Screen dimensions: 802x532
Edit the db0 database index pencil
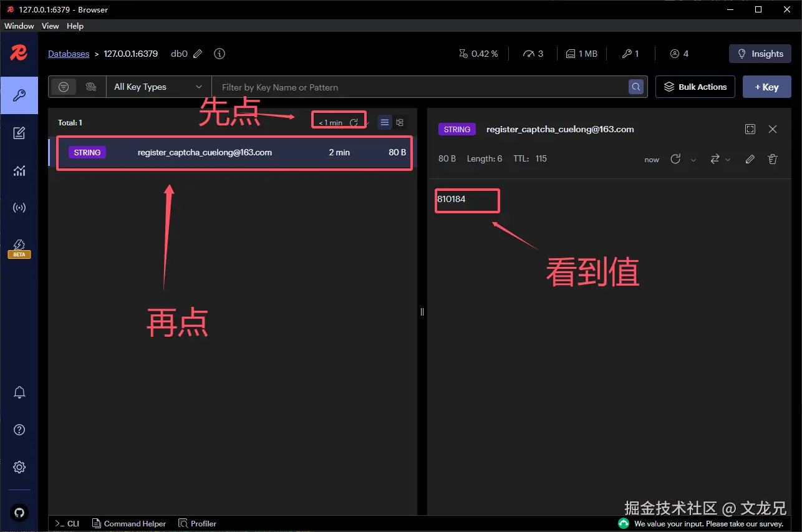(x=198, y=54)
